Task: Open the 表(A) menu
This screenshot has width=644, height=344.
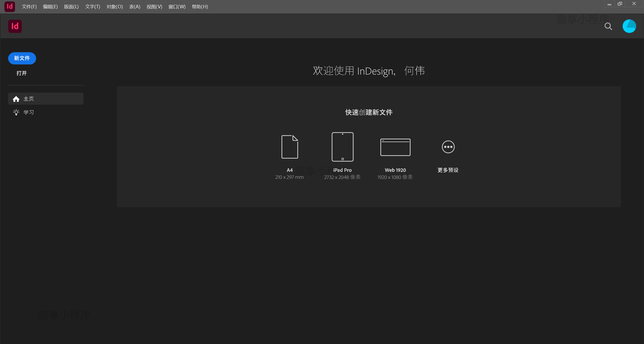Action: [135, 7]
